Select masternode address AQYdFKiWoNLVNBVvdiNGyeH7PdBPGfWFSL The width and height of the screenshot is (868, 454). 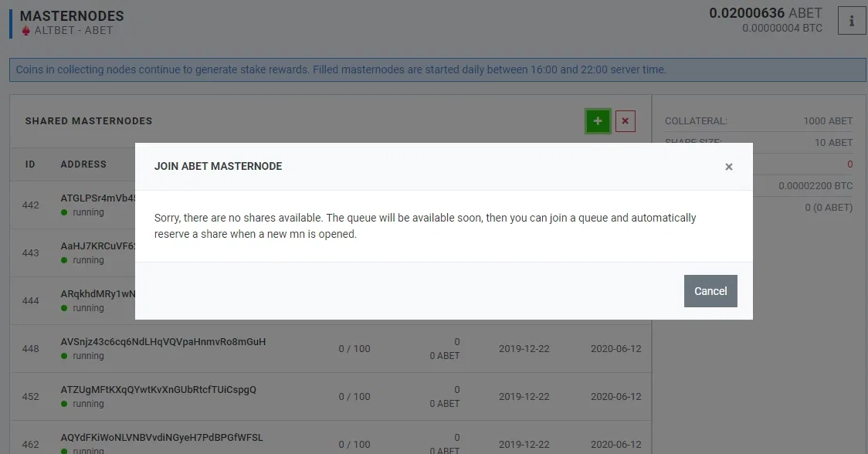click(161, 437)
